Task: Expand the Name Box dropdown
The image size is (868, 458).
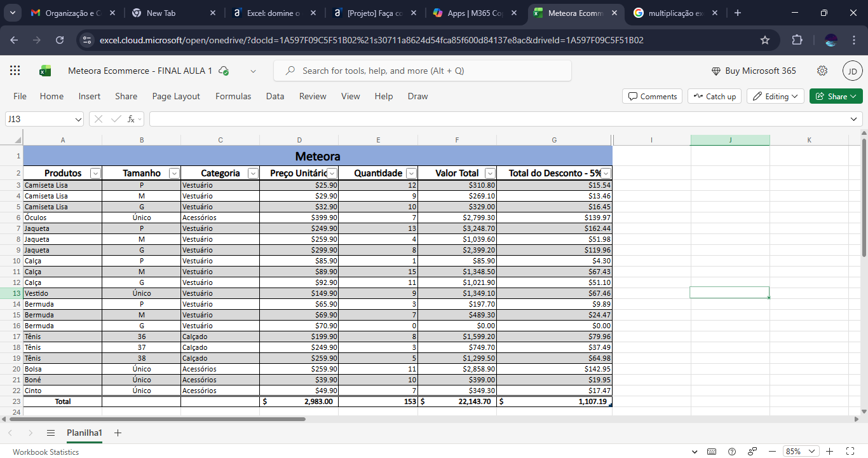Action: pyautogui.click(x=78, y=119)
